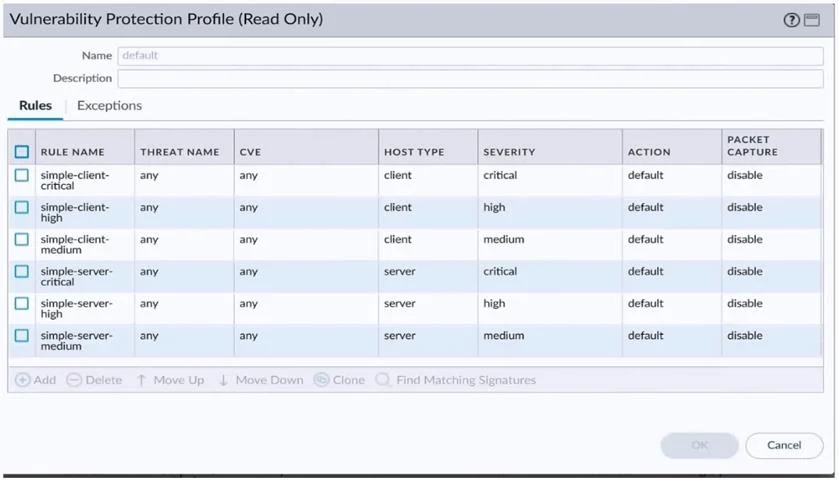Select the Rules tab

click(x=35, y=105)
